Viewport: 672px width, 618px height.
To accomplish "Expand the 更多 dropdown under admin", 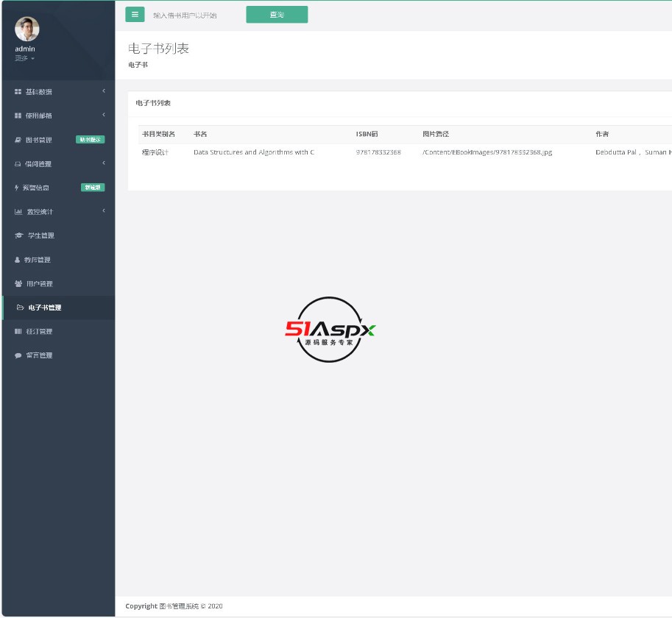I will click(24, 58).
